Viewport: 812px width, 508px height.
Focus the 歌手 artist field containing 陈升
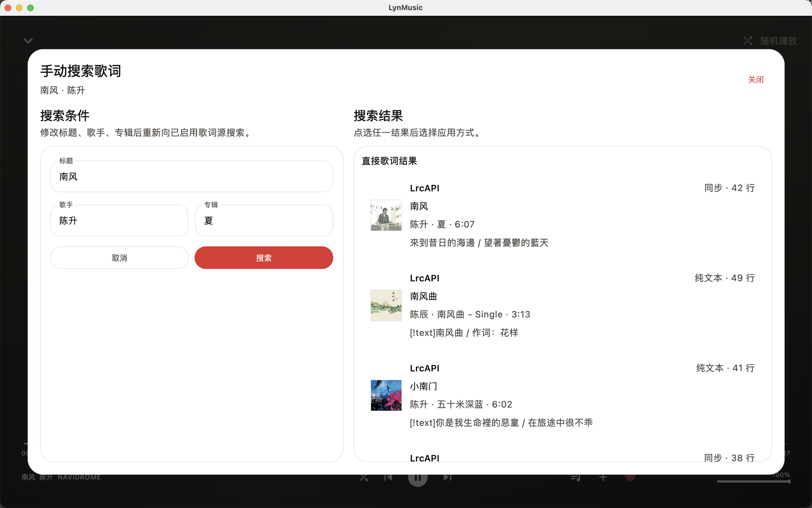tap(119, 220)
